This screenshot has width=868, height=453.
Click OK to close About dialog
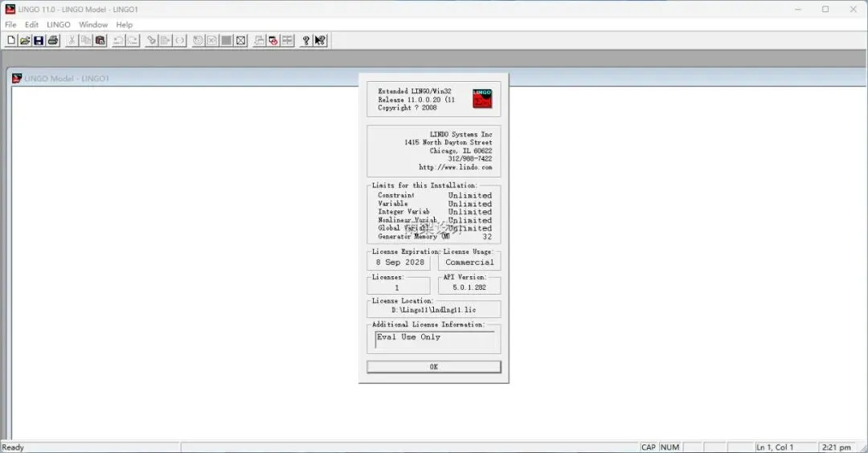coord(434,367)
